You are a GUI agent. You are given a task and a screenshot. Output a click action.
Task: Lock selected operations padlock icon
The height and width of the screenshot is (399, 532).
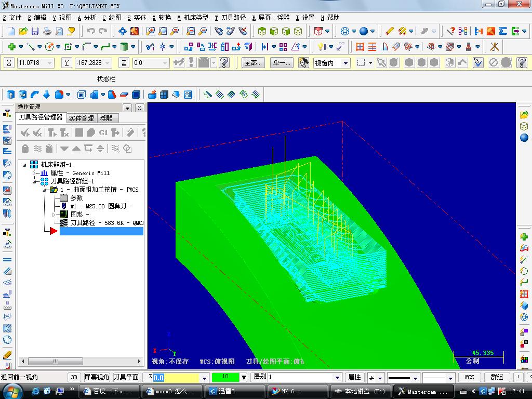coord(25,149)
